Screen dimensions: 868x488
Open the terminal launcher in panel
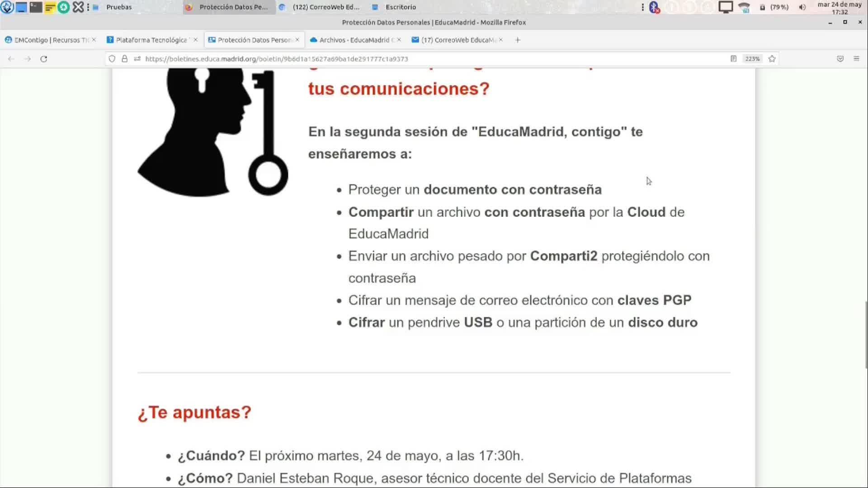point(36,7)
